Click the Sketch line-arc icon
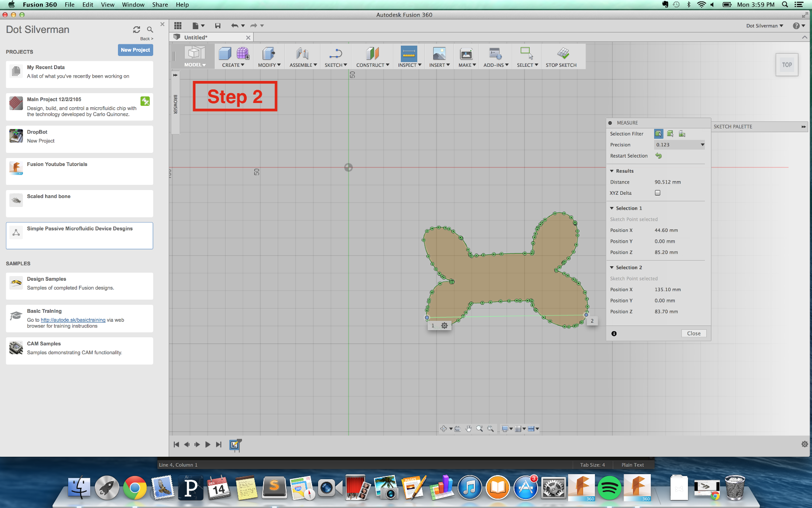 point(336,54)
